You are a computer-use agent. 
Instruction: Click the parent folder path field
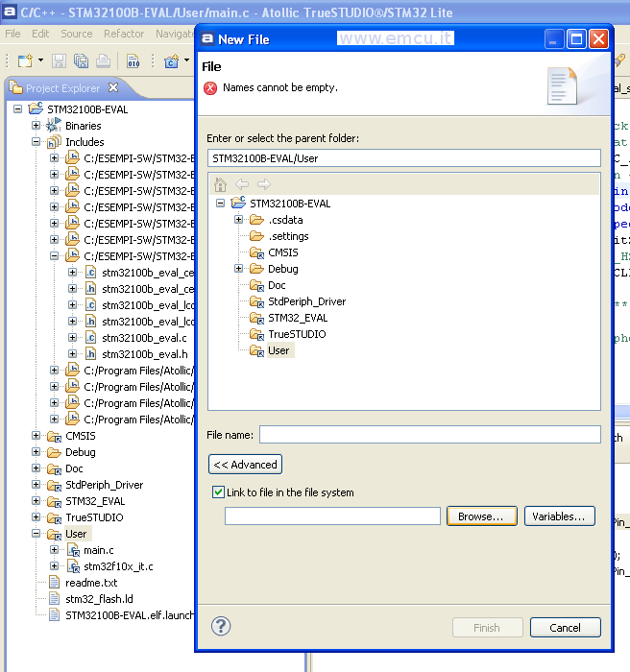tap(404, 158)
